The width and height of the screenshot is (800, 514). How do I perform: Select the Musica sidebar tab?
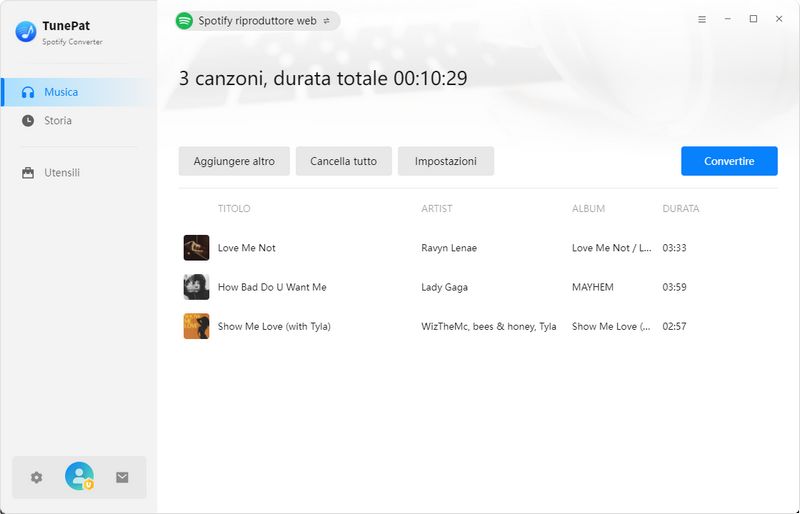click(79, 92)
